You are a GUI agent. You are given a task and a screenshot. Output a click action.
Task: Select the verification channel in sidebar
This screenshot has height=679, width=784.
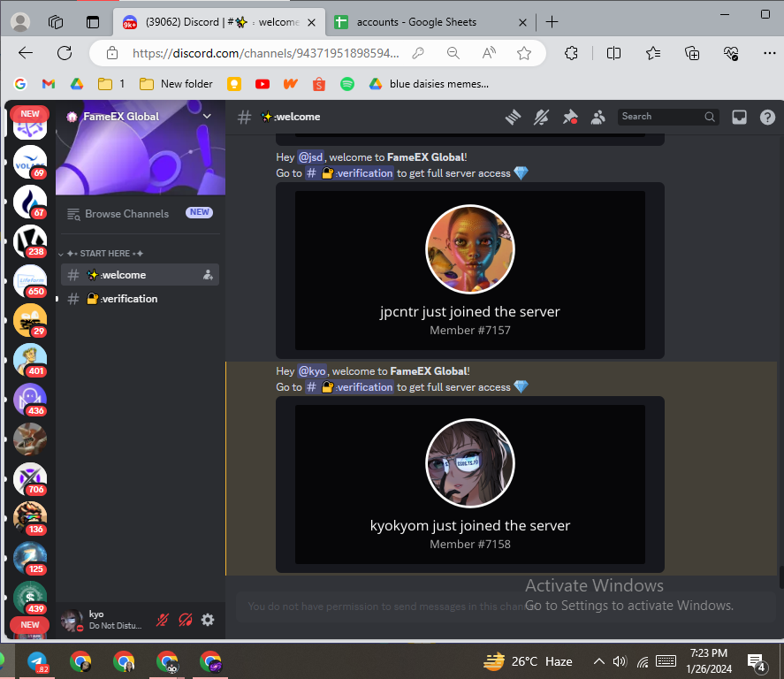(x=140, y=299)
